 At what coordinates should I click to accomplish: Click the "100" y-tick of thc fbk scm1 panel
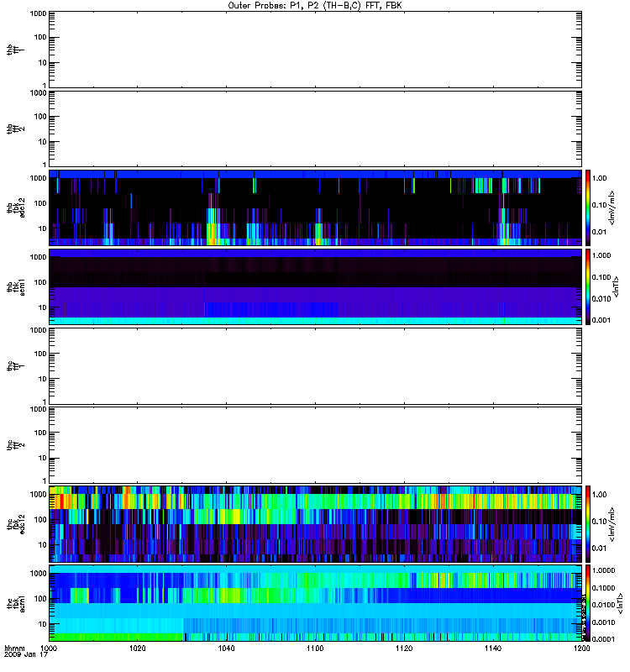(41, 599)
